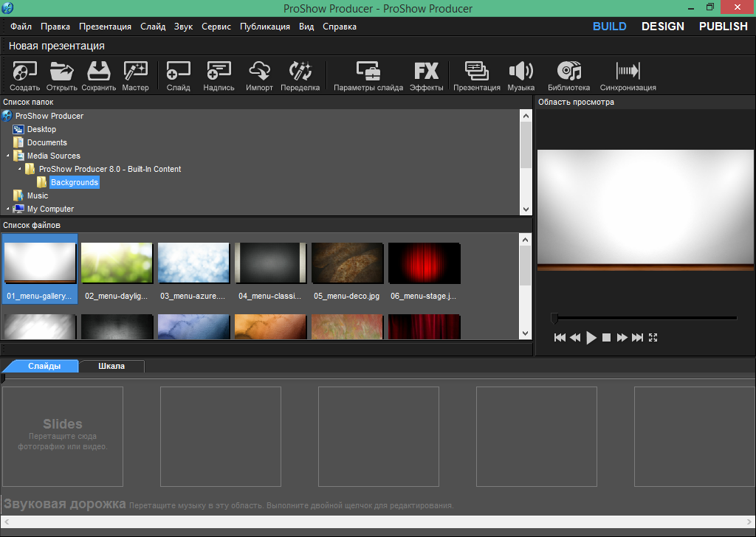
Task: Select the Слайды tab
Action: pyautogui.click(x=44, y=366)
